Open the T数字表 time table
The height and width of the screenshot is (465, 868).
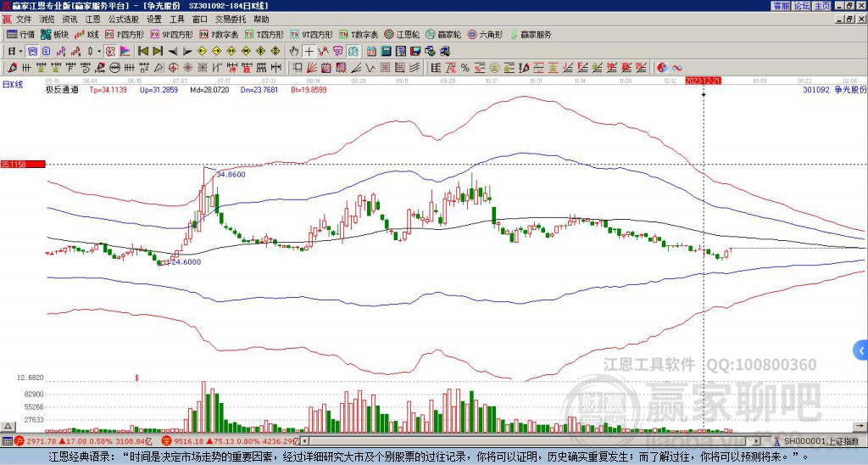point(359,34)
